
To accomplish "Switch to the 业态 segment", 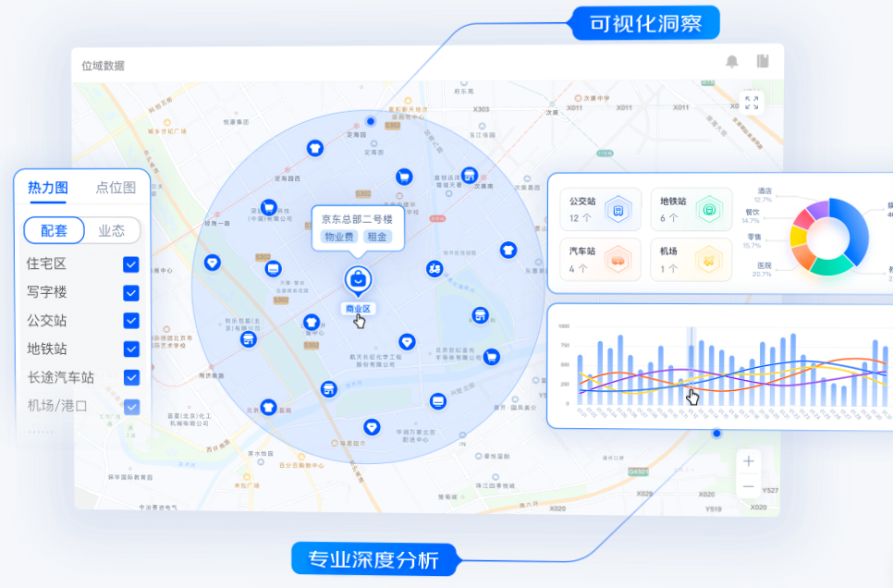I will pos(113,230).
